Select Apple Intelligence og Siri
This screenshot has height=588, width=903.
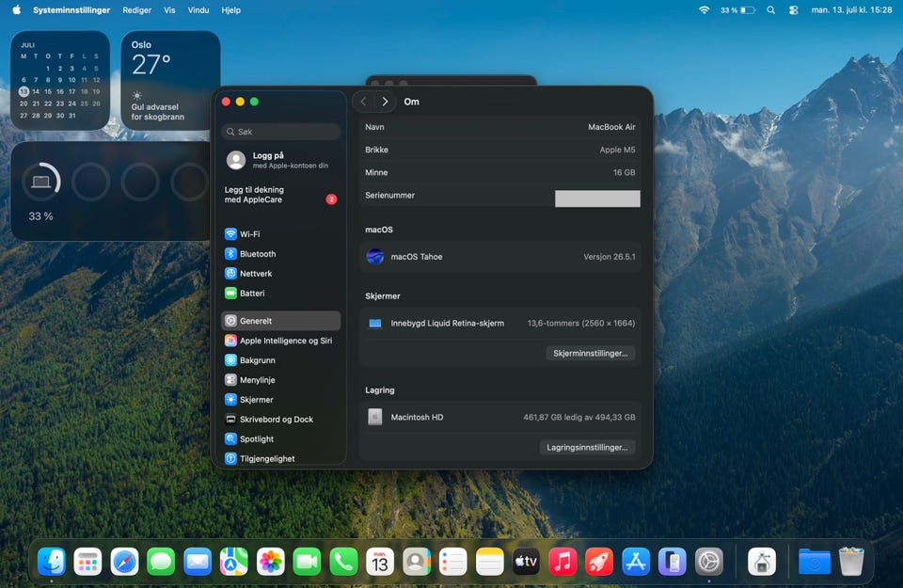pyautogui.click(x=280, y=341)
